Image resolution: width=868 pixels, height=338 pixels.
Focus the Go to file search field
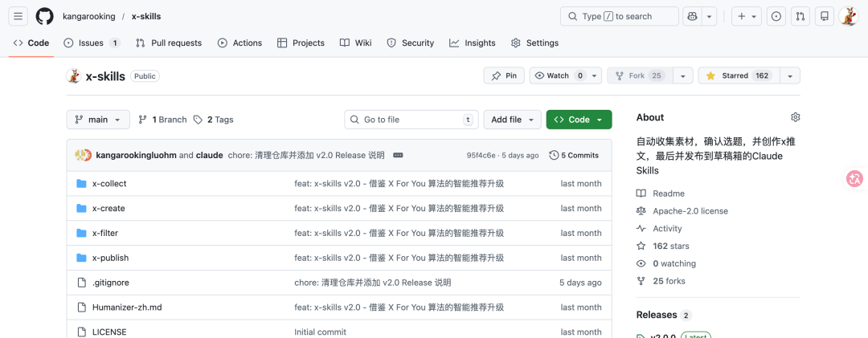411,120
